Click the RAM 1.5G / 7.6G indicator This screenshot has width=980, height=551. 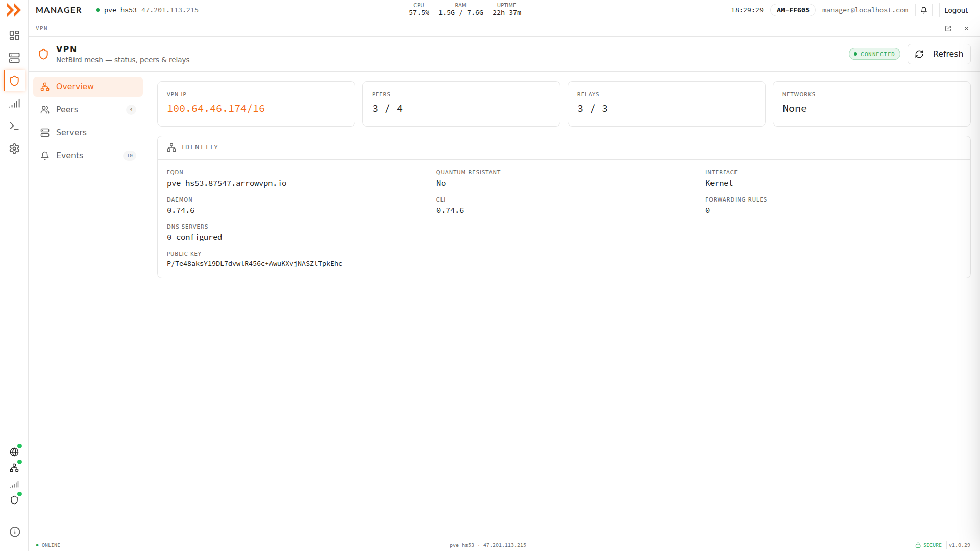[x=460, y=9]
